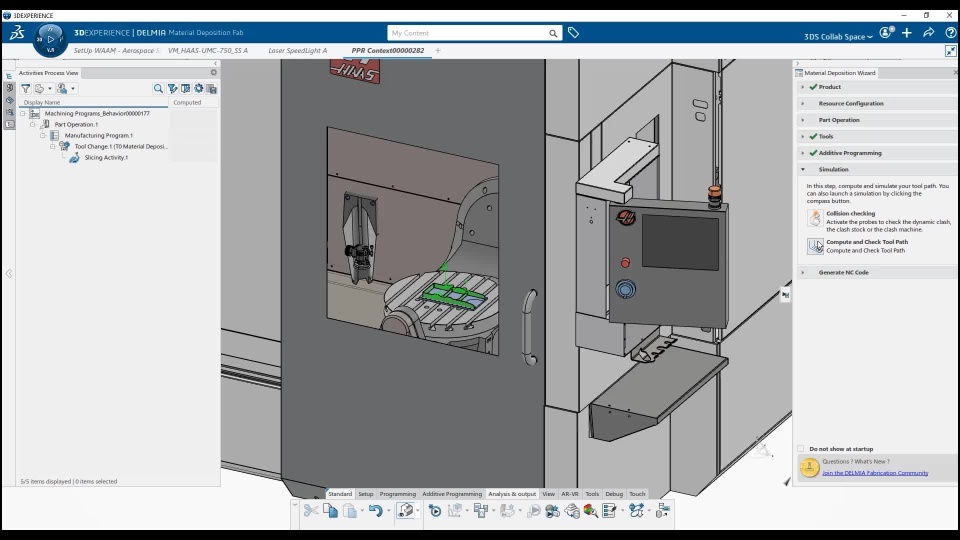Expand the Generate NC Code step
The image size is (960, 540).
(803, 272)
